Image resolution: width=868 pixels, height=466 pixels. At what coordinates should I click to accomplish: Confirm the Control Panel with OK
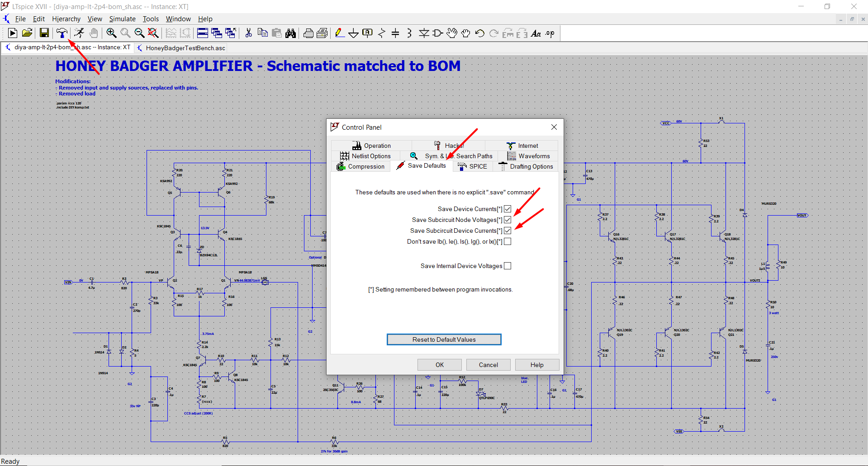[440, 365]
